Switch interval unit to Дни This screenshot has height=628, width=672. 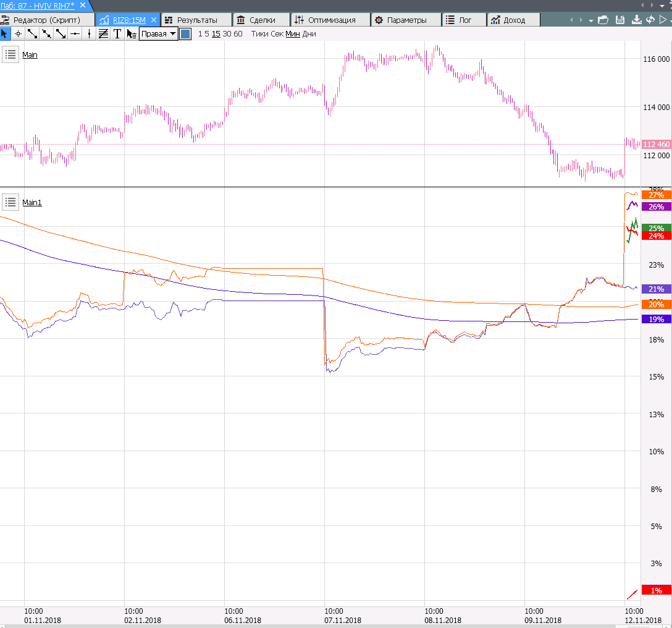[309, 33]
